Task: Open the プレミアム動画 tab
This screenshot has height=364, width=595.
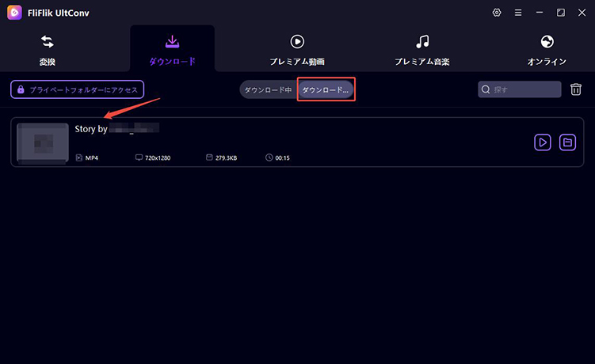Action: [297, 49]
